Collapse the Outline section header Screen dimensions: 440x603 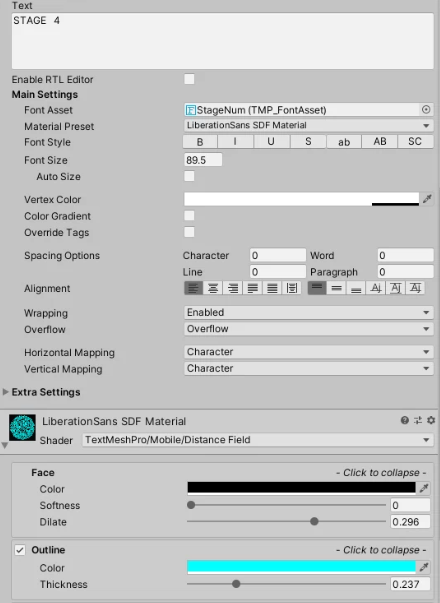pos(230,550)
